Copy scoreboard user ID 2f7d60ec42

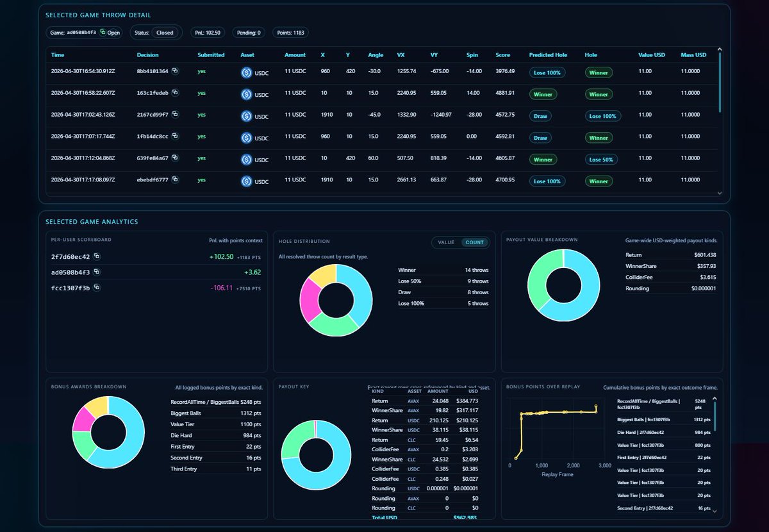tap(97, 256)
